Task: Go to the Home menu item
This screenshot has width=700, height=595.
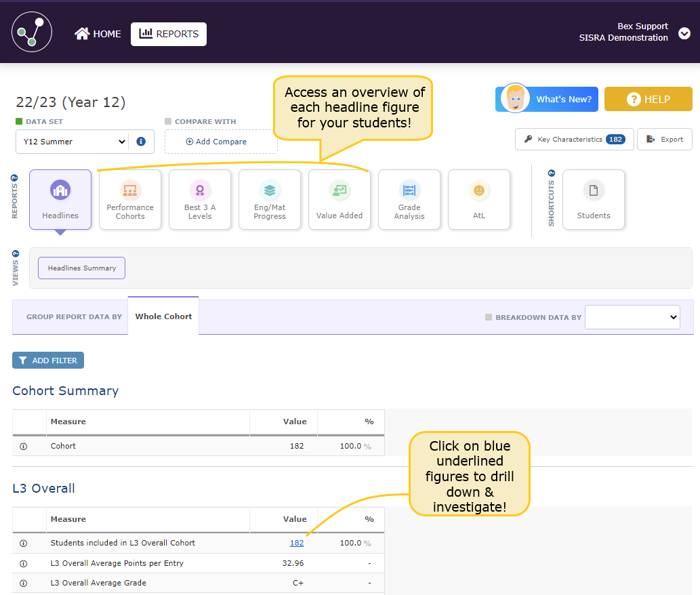Action: [x=98, y=34]
